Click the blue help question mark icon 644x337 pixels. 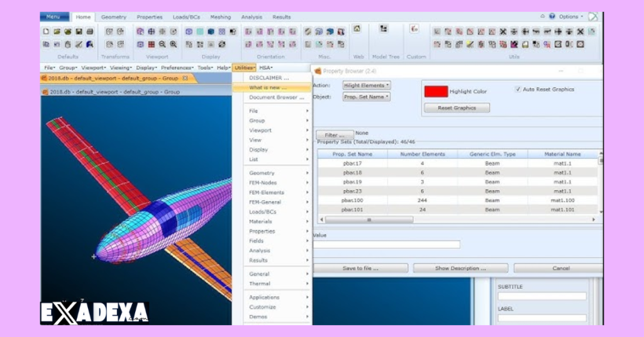(552, 16)
